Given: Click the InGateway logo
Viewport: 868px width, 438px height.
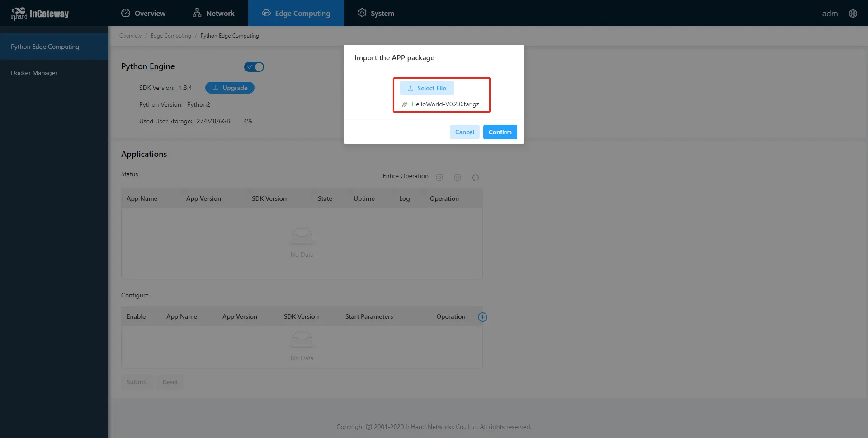Looking at the screenshot, I should point(40,14).
